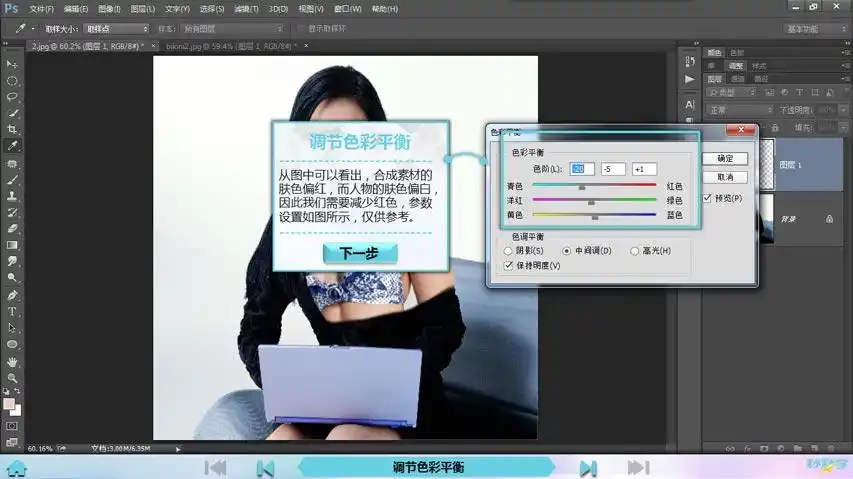The height and width of the screenshot is (479, 853).
Task: Open the 窗口(W) menu
Action: (347, 9)
